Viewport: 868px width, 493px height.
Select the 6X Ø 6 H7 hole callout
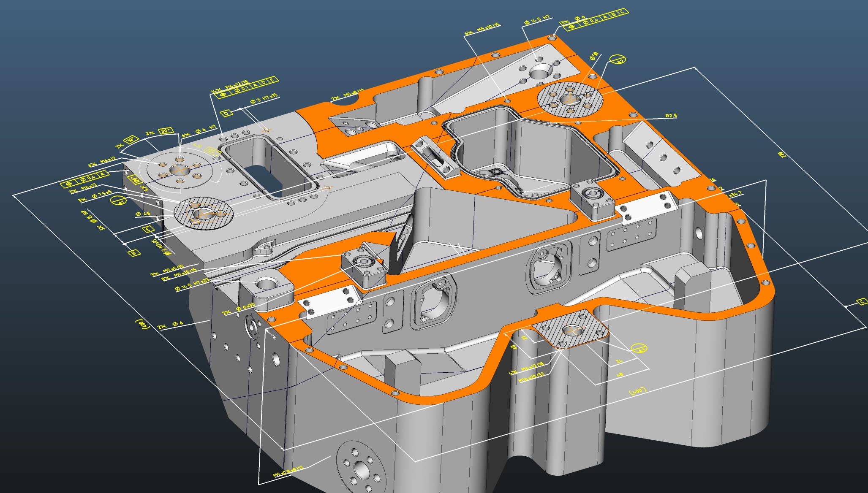coord(199,131)
